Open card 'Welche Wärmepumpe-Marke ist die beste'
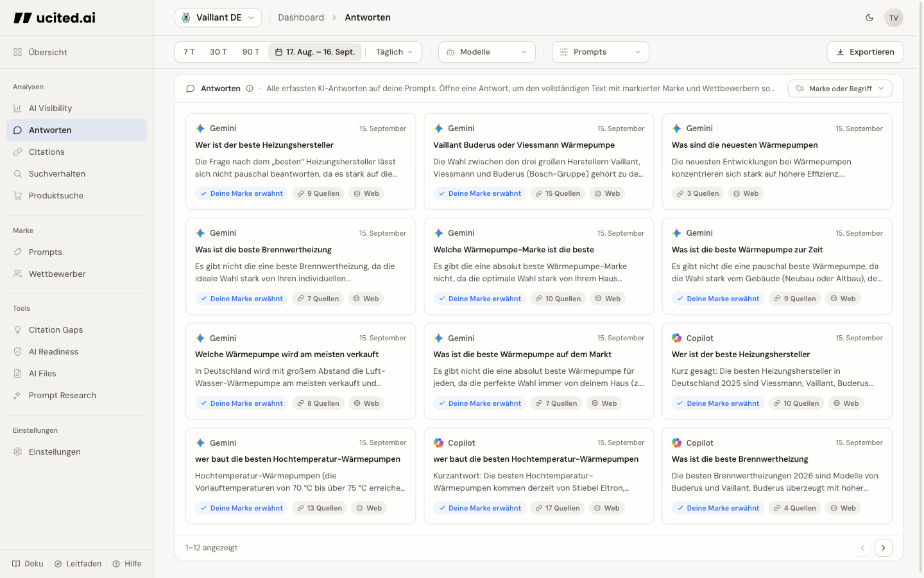The image size is (924, 578). 539,267
